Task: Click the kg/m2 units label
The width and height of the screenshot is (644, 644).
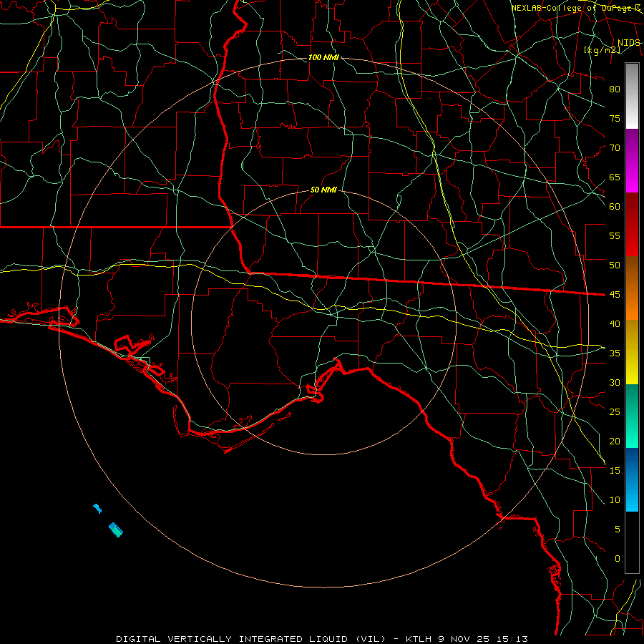Action: (602, 50)
